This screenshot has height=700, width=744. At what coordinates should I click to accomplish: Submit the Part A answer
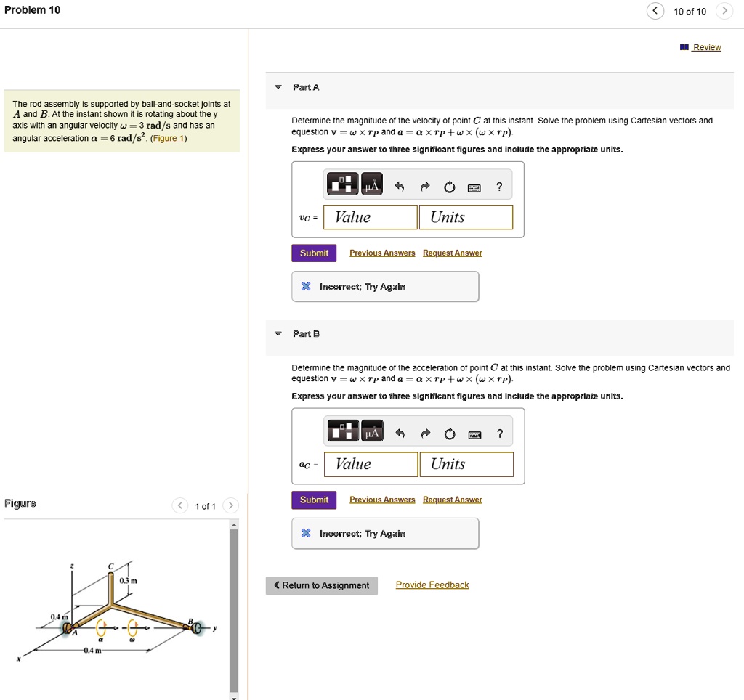[314, 253]
